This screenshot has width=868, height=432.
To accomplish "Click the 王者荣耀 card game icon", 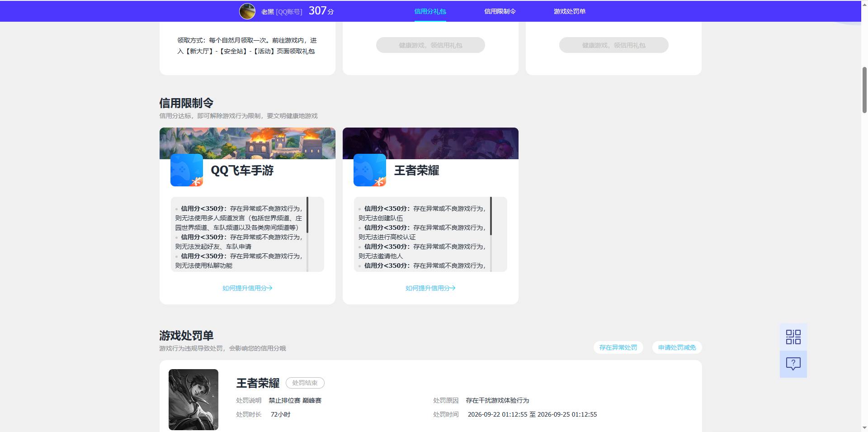I will coord(370,170).
